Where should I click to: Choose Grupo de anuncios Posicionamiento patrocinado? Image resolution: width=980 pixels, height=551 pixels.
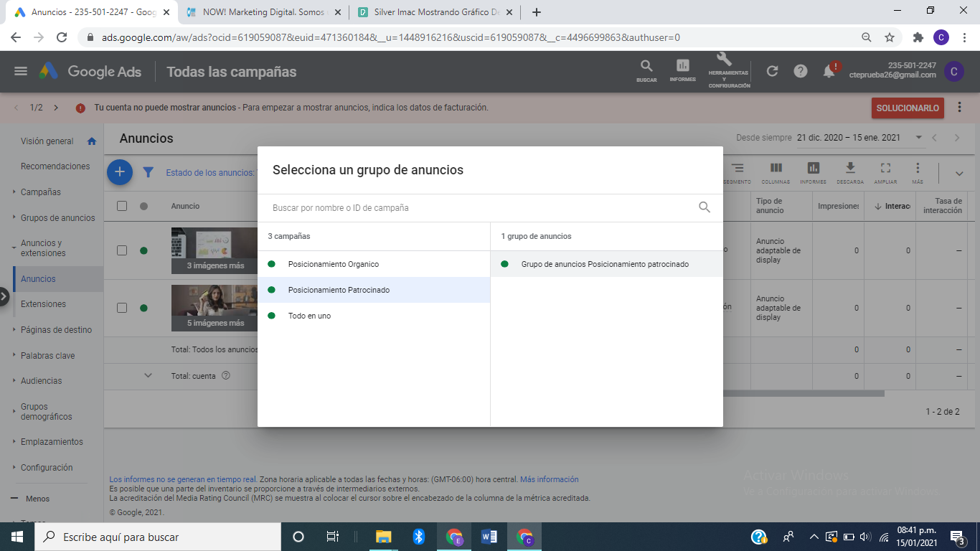[x=607, y=264]
